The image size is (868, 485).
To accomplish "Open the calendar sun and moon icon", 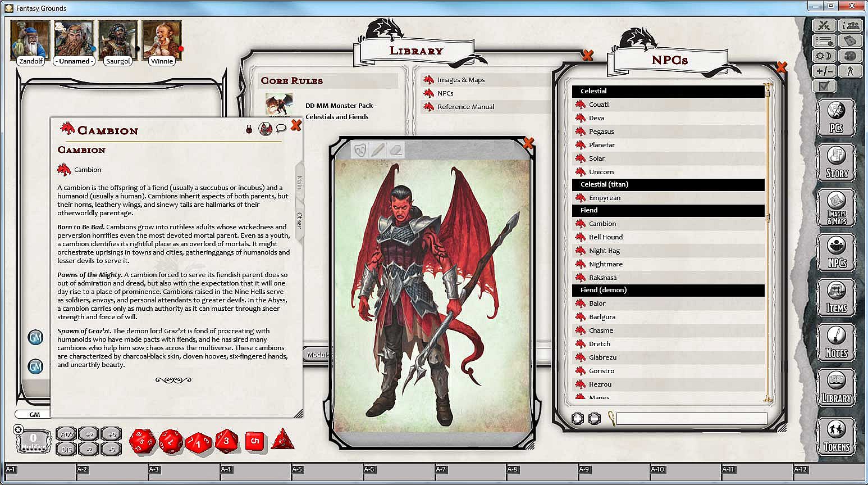I will [x=824, y=56].
